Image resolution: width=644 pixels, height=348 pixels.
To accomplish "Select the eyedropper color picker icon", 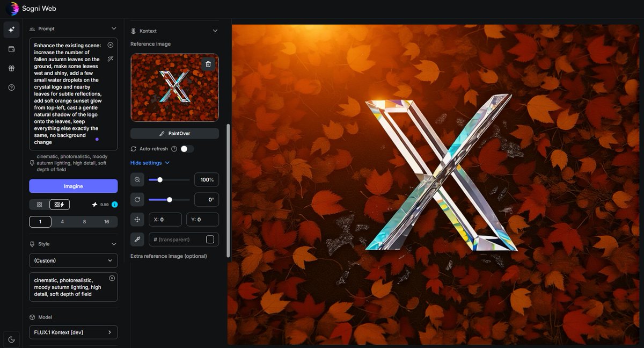I will (x=137, y=239).
